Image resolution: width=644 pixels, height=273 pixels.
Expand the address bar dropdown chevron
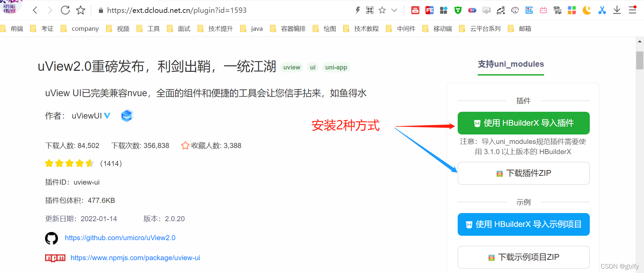pyautogui.click(x=394, y=10)
